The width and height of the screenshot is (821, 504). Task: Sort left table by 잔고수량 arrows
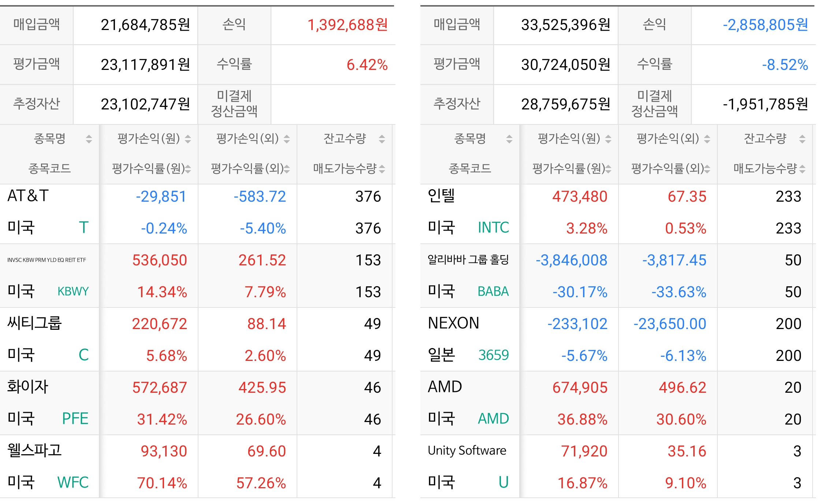[382, 139]
